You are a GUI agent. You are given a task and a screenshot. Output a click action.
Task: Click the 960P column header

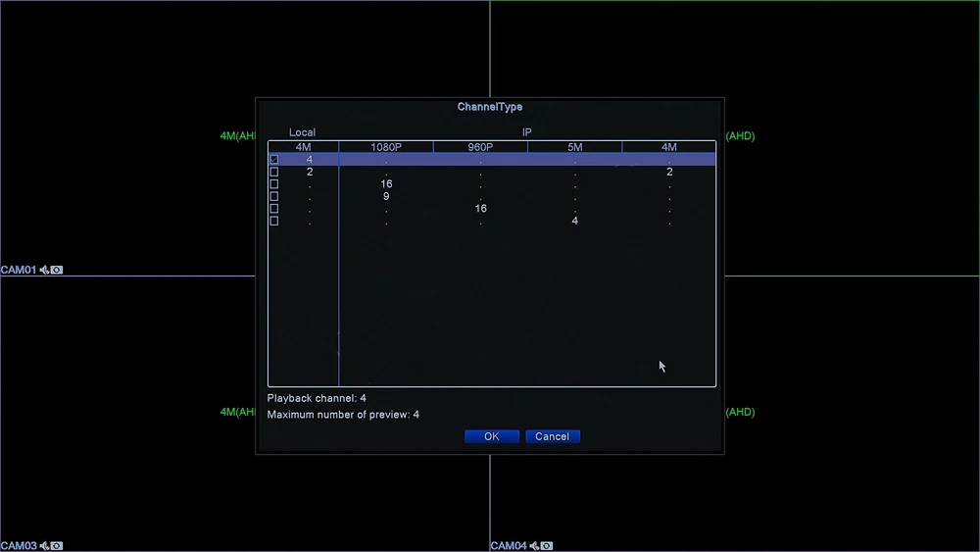pyautogui.click(x=480, y=147)
